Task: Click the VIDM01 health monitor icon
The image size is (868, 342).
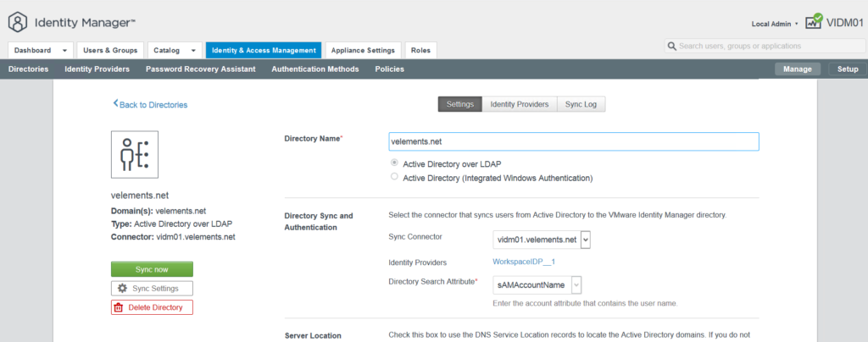Action: 813,21
